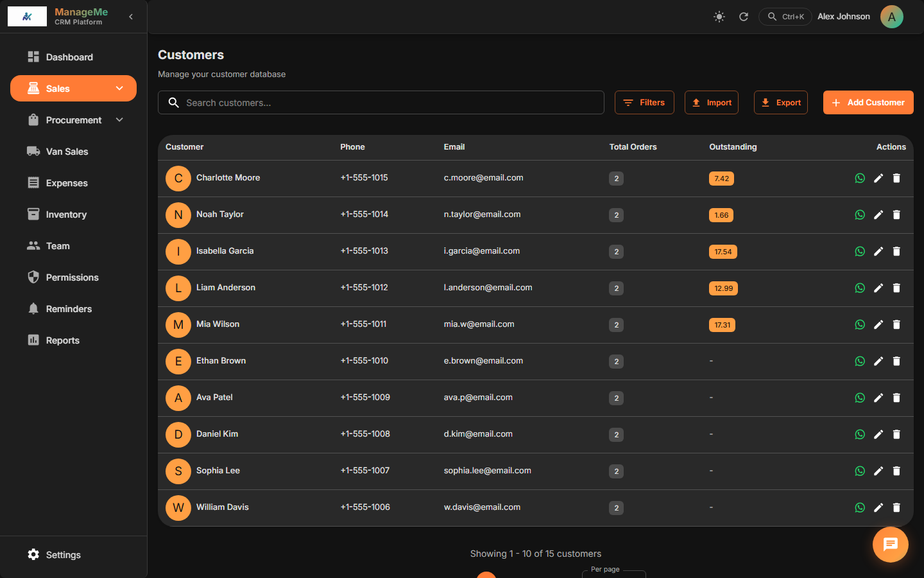
Task: Delete Isabella Garcia with trash icon
Action: (x=896, y=252)
